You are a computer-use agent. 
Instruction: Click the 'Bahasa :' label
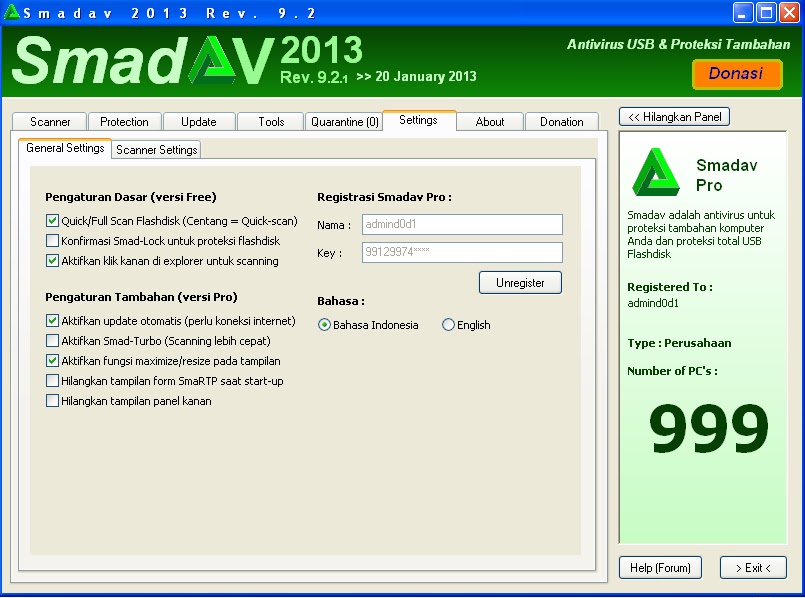pos(341,301)
